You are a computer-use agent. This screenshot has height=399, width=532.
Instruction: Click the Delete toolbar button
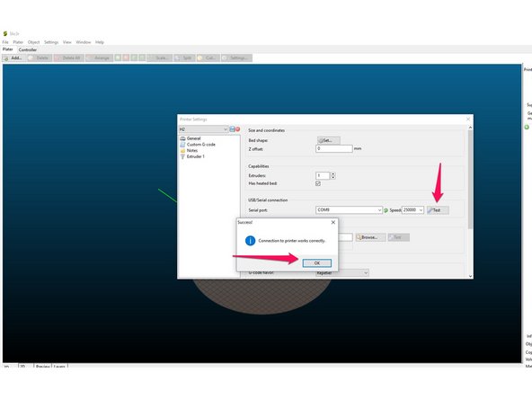[x=39, y=58]
